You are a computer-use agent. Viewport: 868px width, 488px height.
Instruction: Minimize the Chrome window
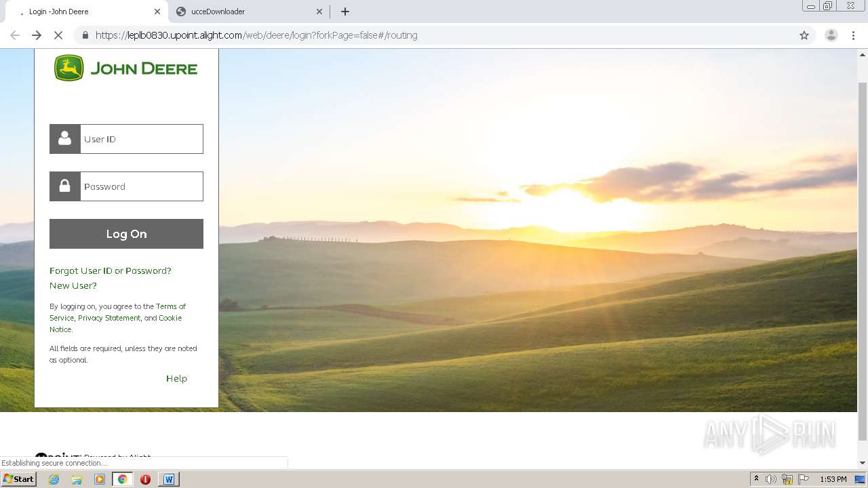811,6
